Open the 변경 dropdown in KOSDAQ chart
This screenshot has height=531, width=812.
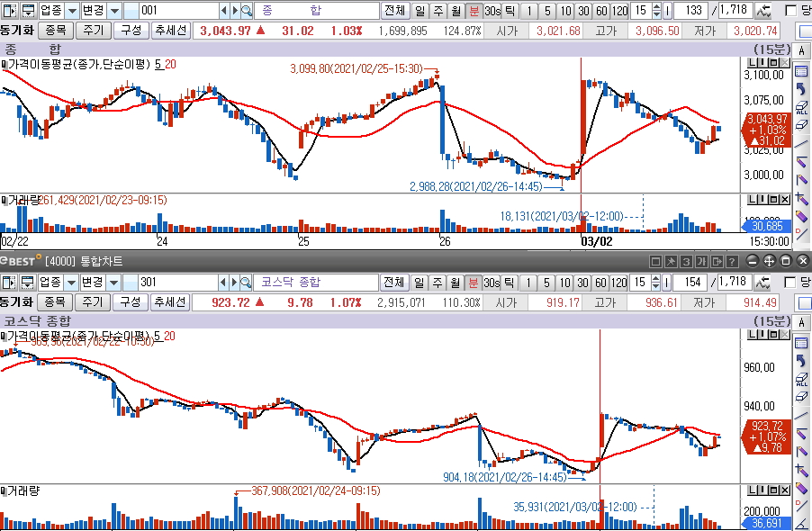(114, 282)
